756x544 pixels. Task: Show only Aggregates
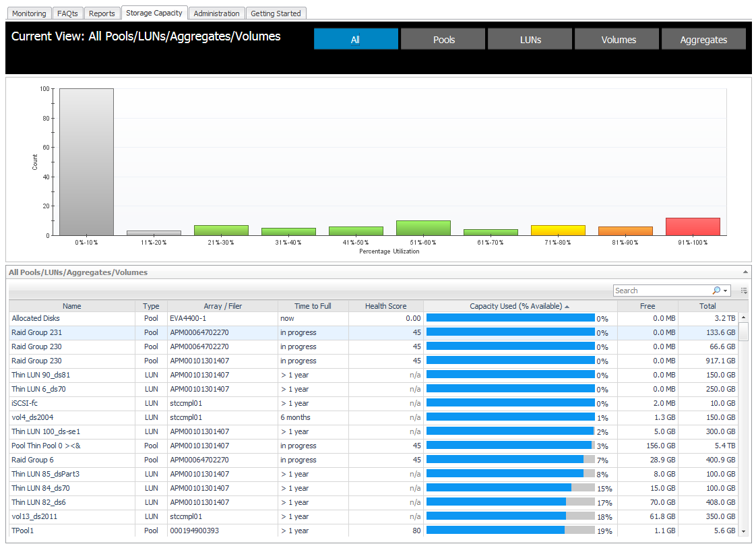point(703,40)
